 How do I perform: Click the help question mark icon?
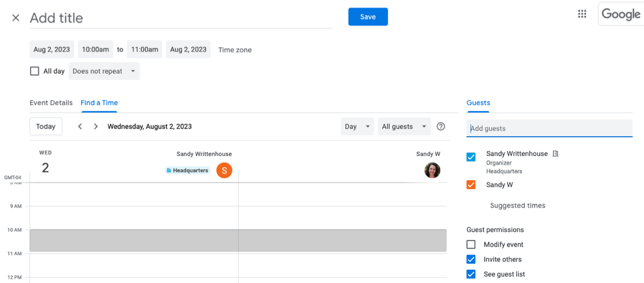pos(441,126)
